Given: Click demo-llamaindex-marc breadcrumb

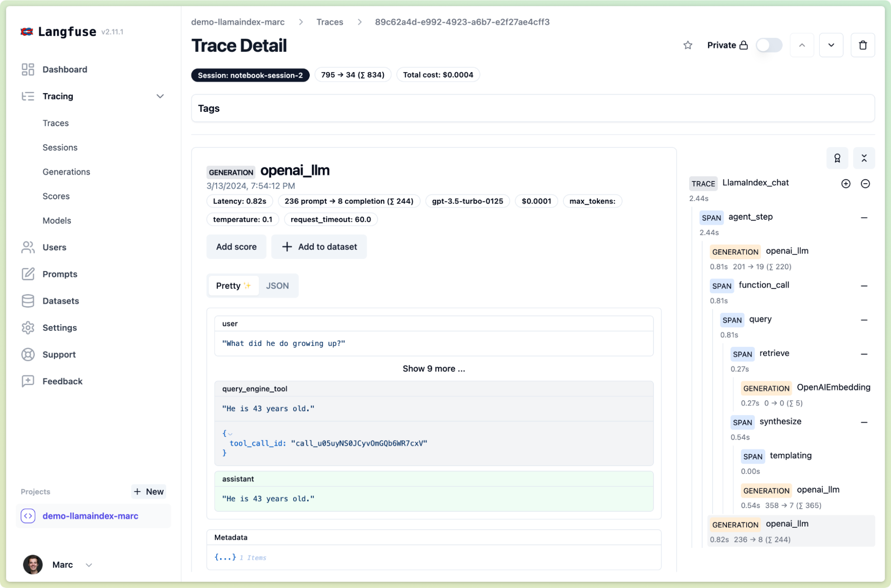Looking at the screenshot, I should 238,22.
